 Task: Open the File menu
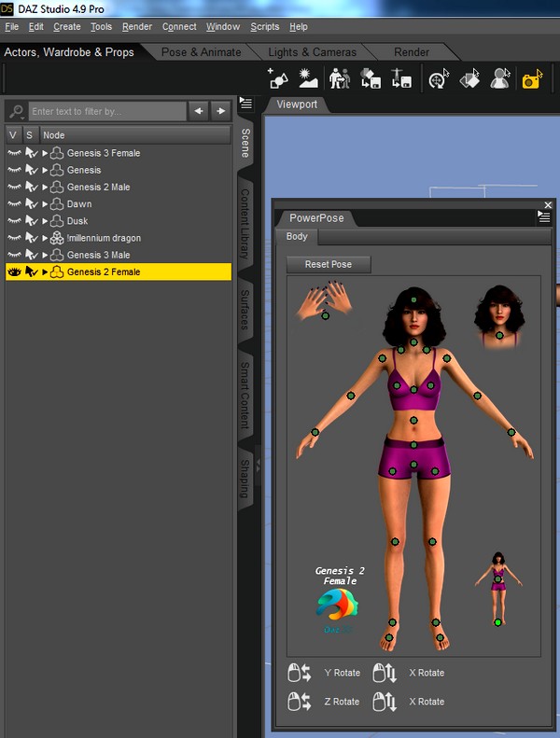pos(12,27)
